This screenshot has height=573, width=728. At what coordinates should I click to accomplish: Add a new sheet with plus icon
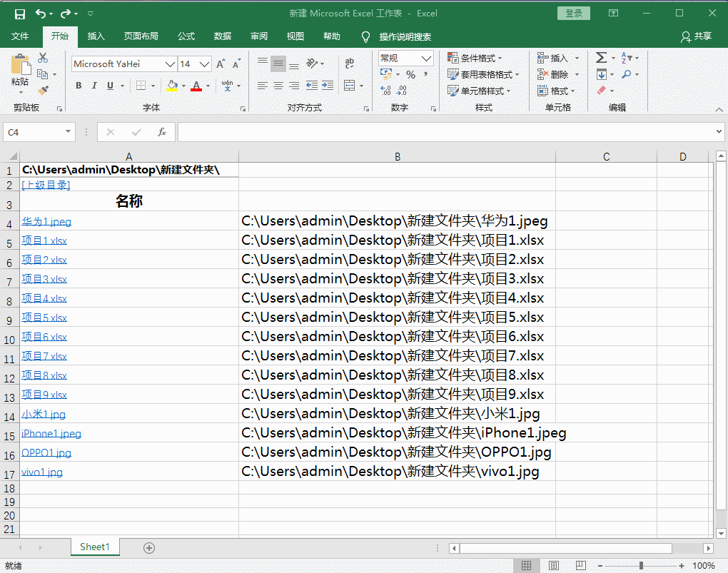[149, 548]
